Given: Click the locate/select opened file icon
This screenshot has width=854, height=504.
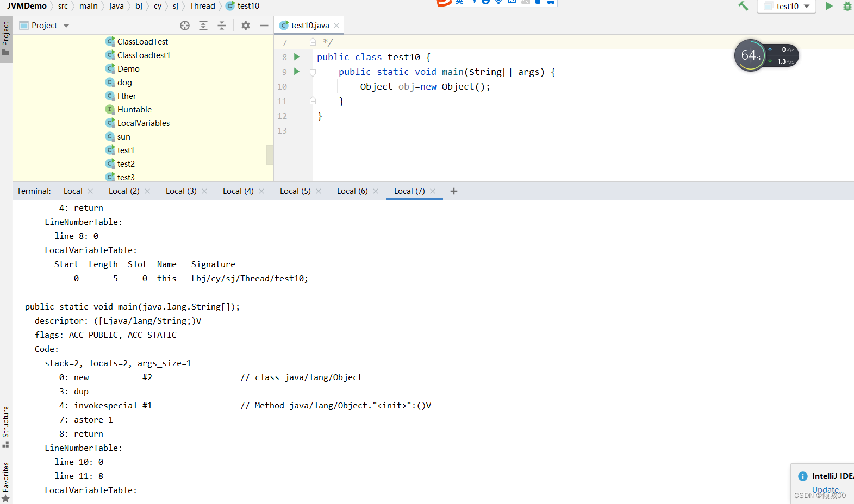Looking at the screenshot, I should pyautogui.click(x=185, y=26).
